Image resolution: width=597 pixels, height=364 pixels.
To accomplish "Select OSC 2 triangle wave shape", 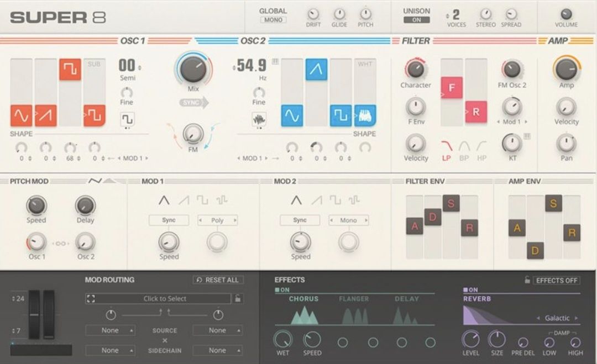I will pyautogui.click(x=316, y=69).
